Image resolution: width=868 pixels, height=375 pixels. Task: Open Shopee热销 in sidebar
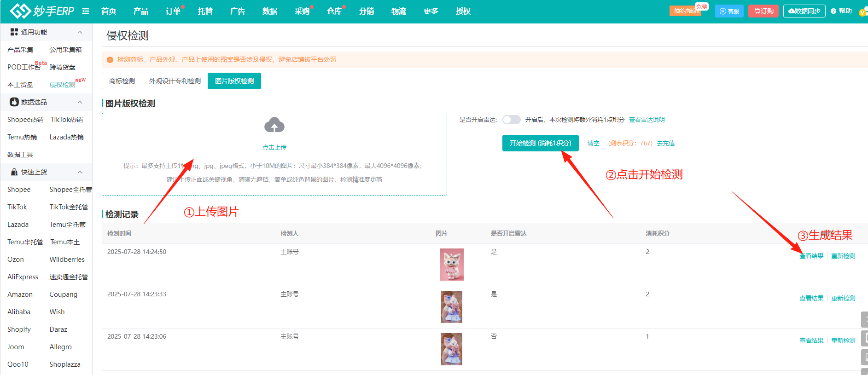point(25,120)
